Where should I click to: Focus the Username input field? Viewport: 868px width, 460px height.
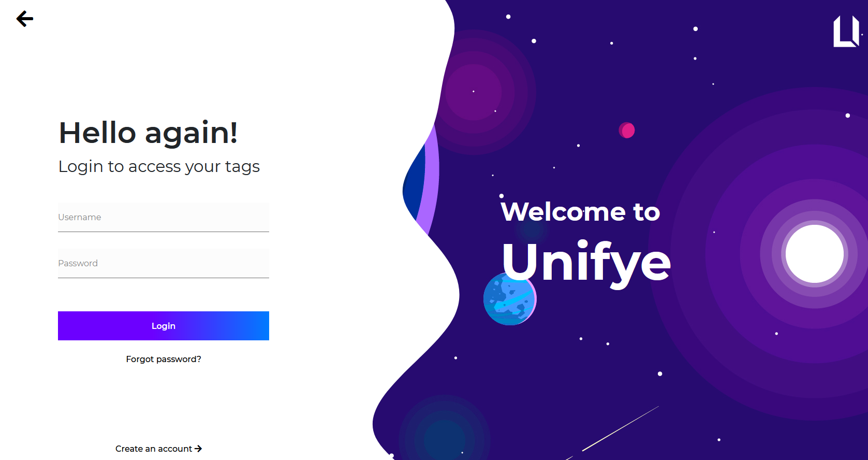[164, 217]
